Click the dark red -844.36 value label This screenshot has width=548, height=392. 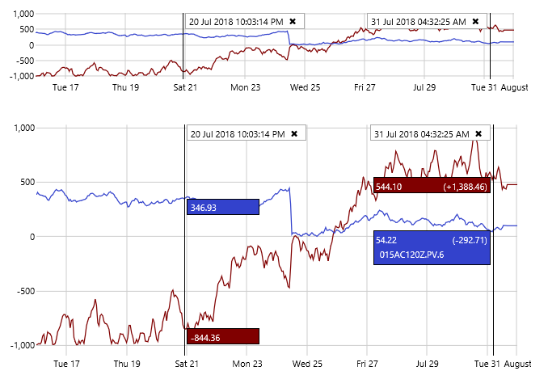222,337
